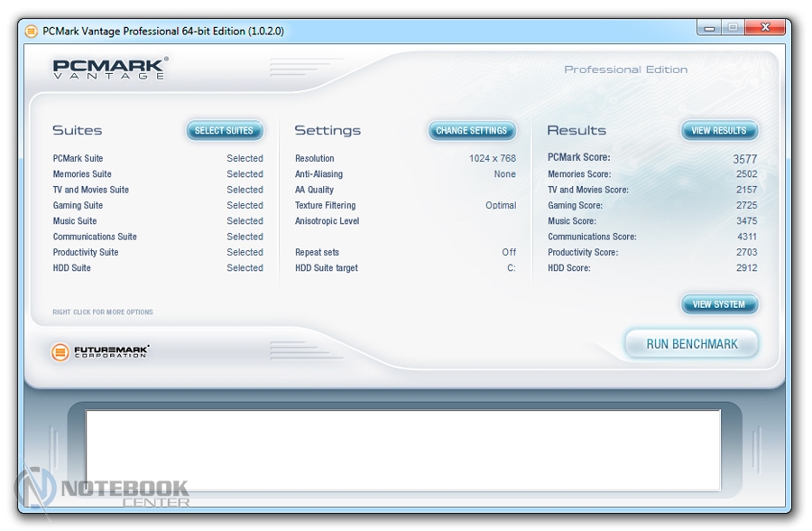Click the PCMark Vantage logo
812x531 pixels.
[x=110, y=69]
